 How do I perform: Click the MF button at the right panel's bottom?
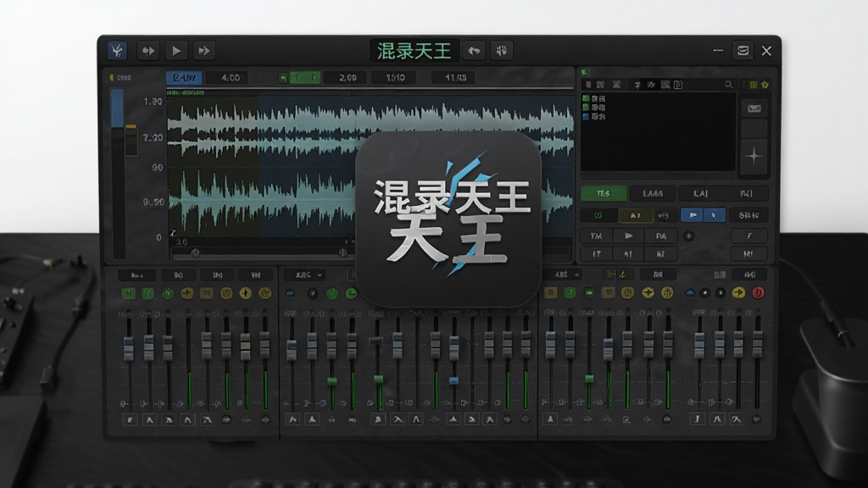click(x=748, y=254)
